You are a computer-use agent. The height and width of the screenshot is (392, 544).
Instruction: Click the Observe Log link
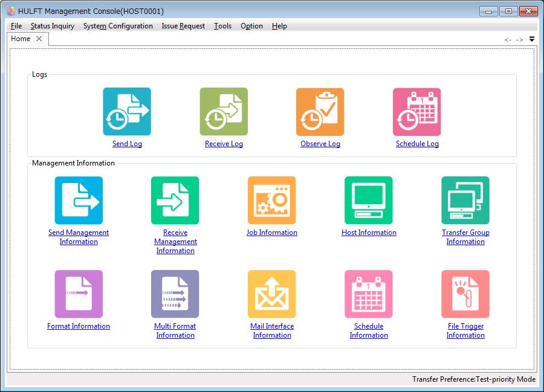(x=320, y=144)
